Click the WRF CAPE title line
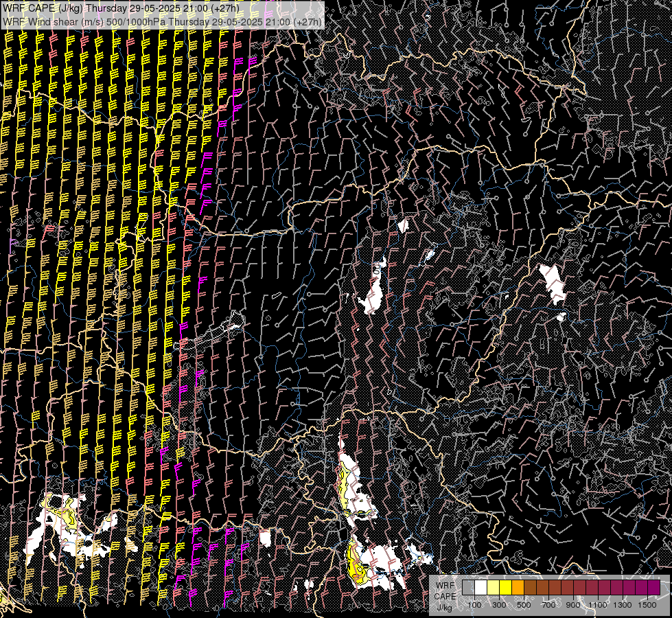 pos(121,8)
